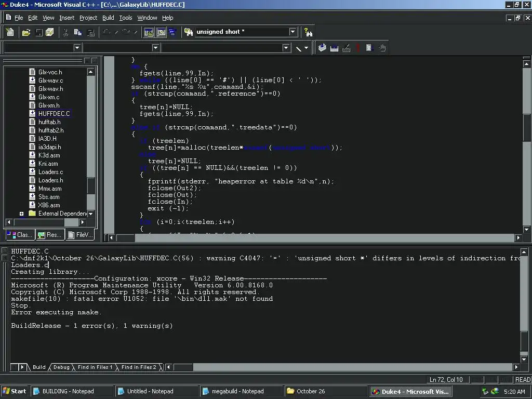Viewport: 532px width, 399px height.
Task: Click the Window List icon
Action: (x=172, y=32)
